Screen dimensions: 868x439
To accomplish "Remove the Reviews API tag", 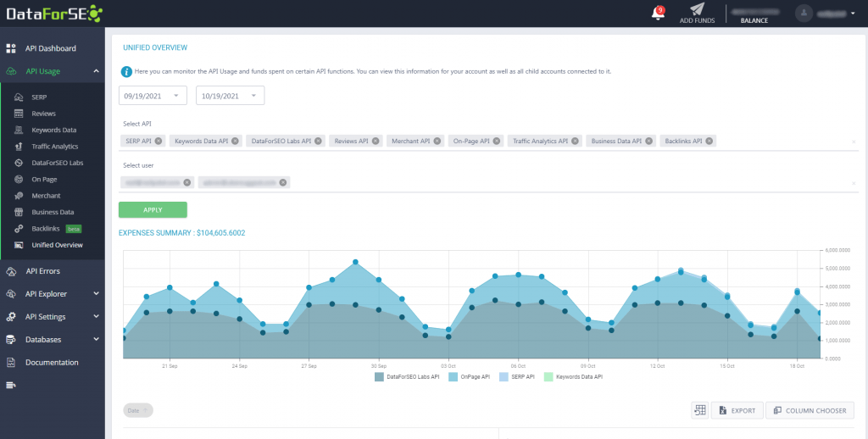I will tap(376, 142).
